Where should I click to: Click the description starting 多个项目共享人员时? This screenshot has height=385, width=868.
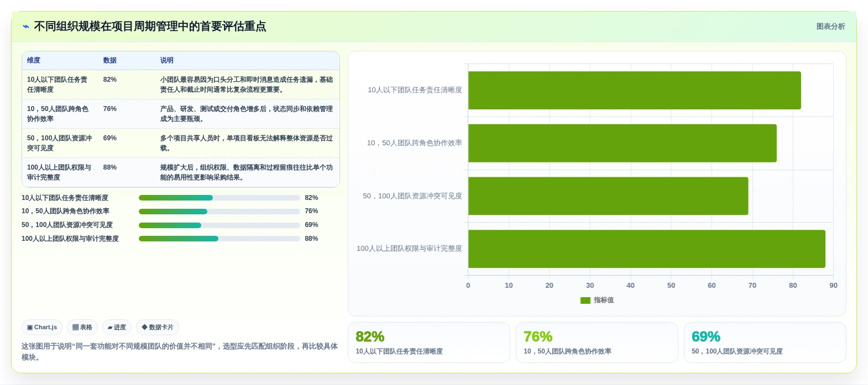tap(247, 143)
